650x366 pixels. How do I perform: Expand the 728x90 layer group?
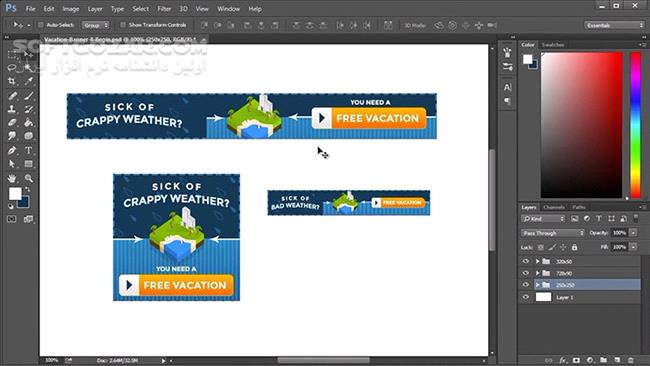point(537,273)
